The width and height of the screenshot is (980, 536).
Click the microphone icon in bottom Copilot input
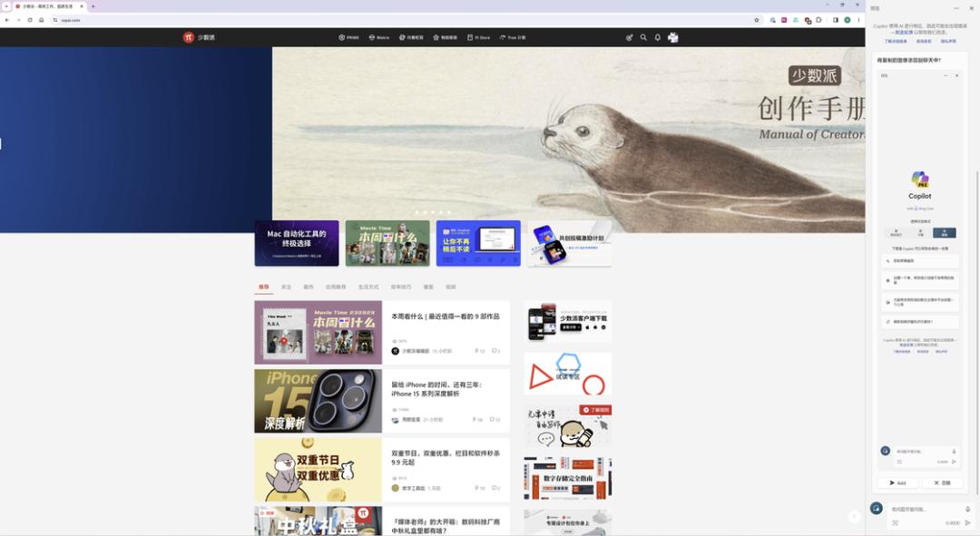pyautogui.click(x=967, y=509)
